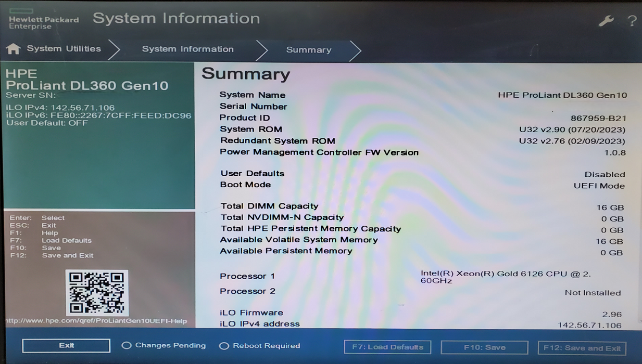
Task: Click the System Information page title
Action: pyautogui.click(x=176, y=18)
